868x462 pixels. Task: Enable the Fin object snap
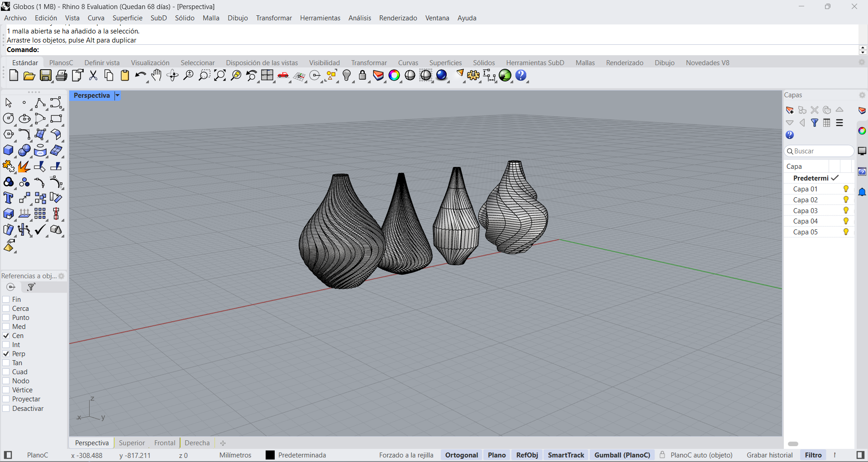pyautogui.click(x=6, y=300)
